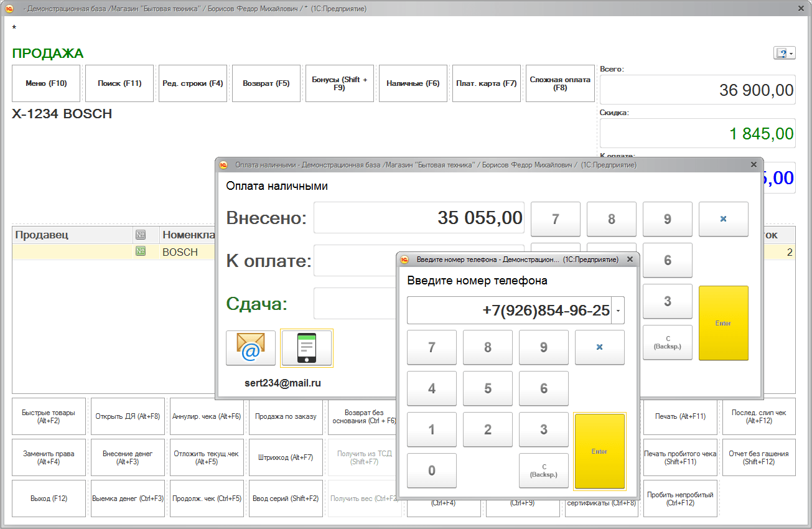
Task: Click digit 0 on phone number keypad
Action: coord(432,470)
